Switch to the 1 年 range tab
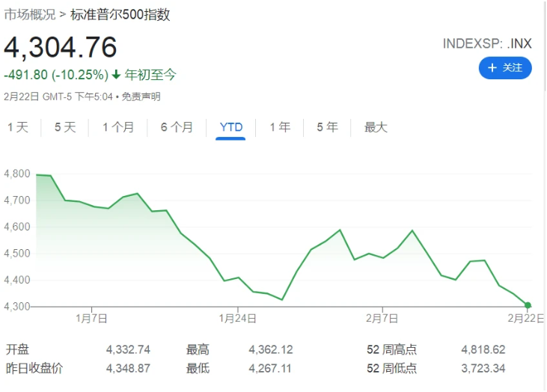The width and height of the screenshot is (547, 392). pyautogui.click(x=280, y=127)
